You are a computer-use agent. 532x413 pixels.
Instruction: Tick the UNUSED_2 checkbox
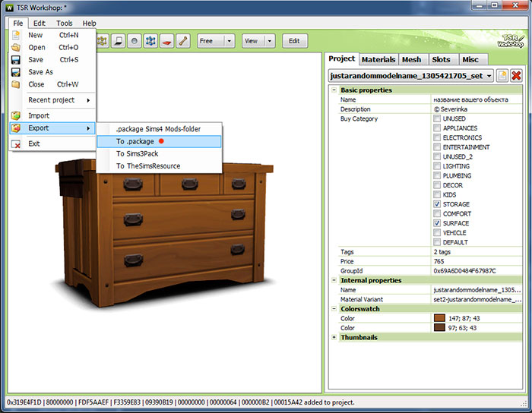coord(437,156)
